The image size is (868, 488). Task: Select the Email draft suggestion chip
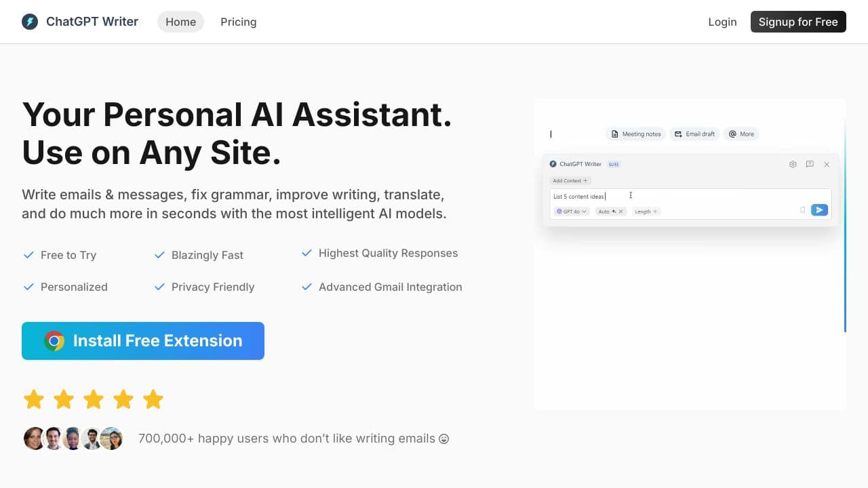click(694, 134)
